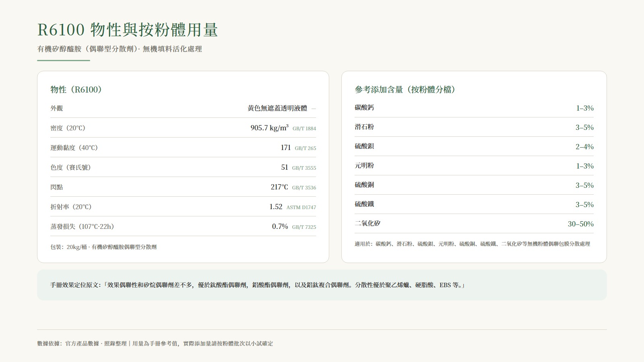Click the 閃點 row label
644x362 pixels.
coord(57,187)
